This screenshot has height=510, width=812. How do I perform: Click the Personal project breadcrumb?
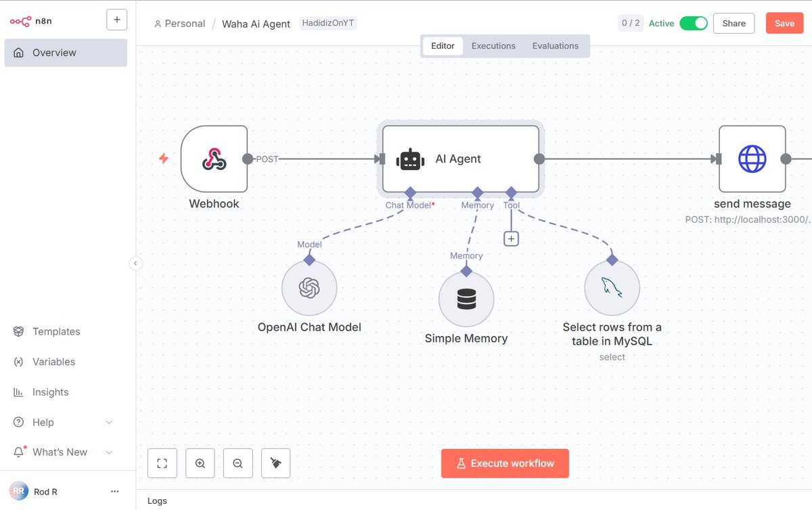(x=179, y=24)
